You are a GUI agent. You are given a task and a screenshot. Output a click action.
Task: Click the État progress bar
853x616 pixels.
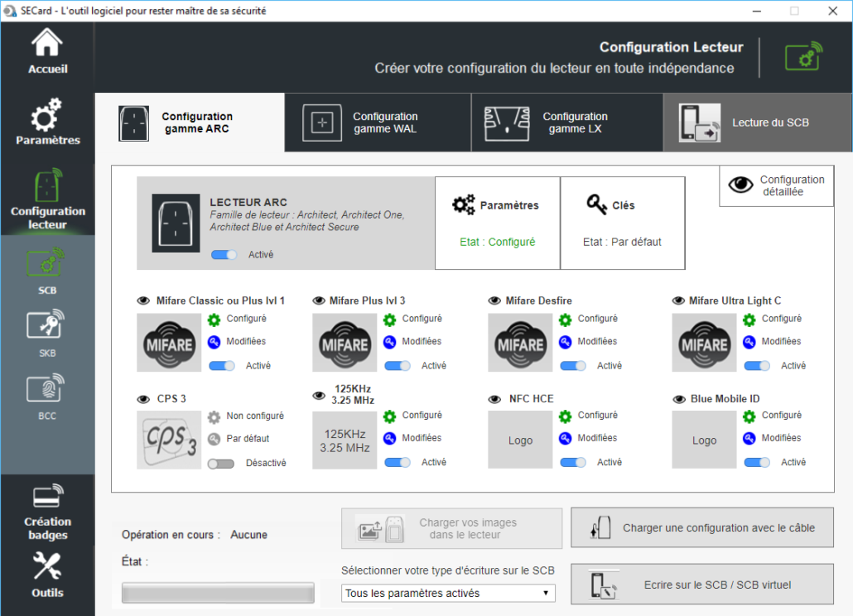[x=218, y=593]
